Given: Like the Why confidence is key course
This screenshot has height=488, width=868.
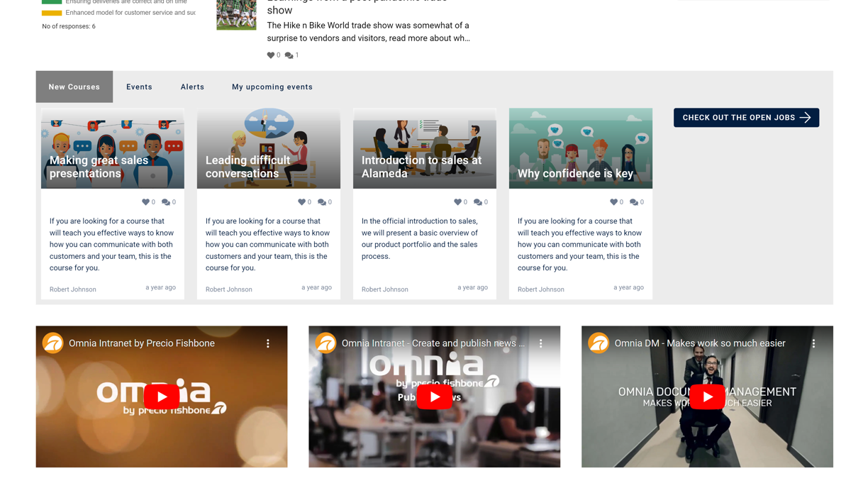Looking at the screenshot, I should click(x=613, y=202).
